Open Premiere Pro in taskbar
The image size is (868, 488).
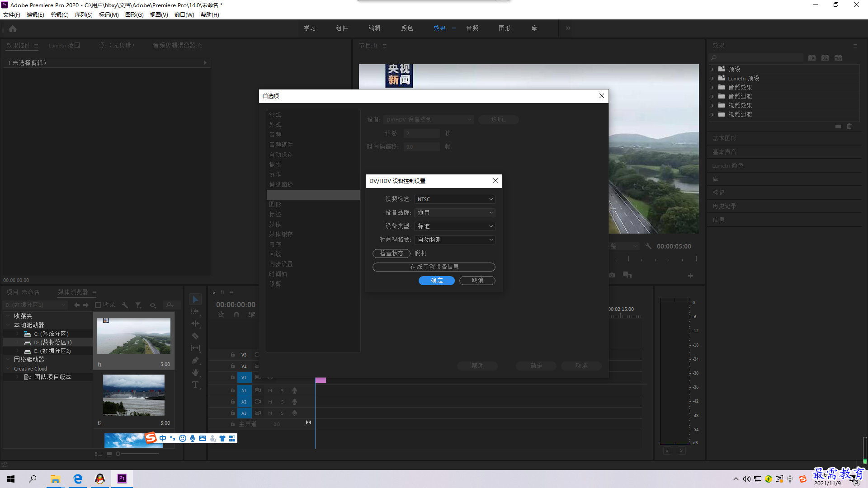point(122,479)
